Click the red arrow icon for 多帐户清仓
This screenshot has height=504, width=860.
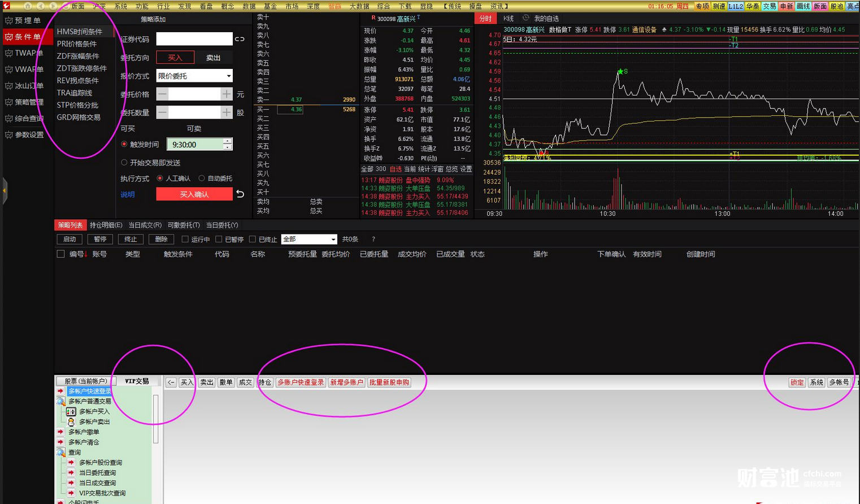[60, 442]
